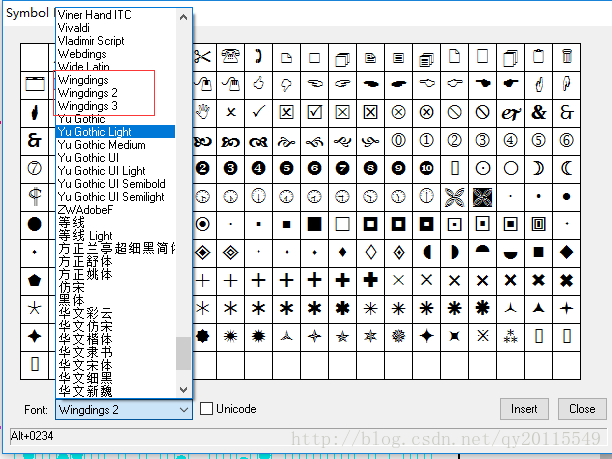
Task: Click font list scroll down arrow
Action: 183,390
